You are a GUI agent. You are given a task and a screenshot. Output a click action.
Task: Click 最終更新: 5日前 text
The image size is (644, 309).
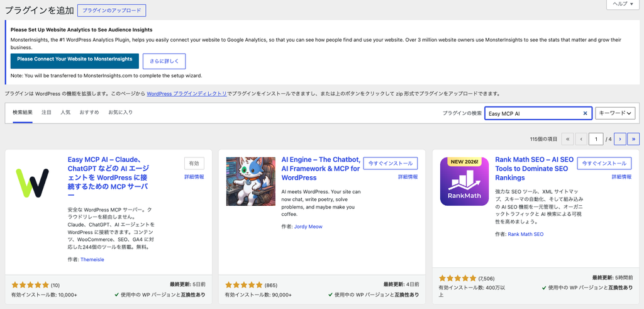[187, 284]
